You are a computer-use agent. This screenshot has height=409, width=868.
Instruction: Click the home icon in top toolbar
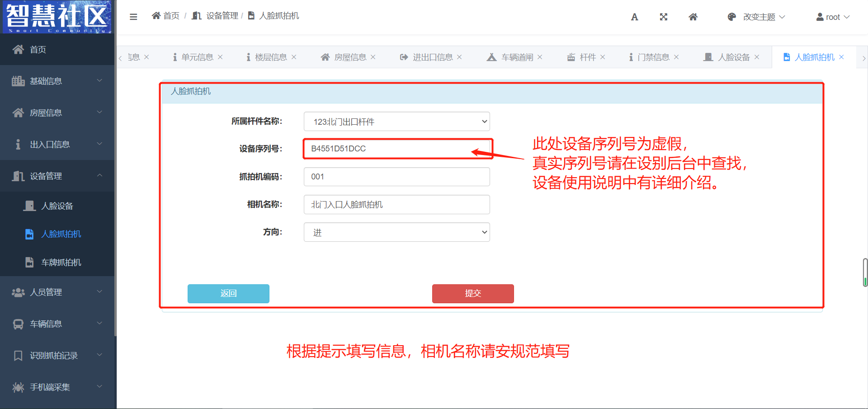coord(693,17)
